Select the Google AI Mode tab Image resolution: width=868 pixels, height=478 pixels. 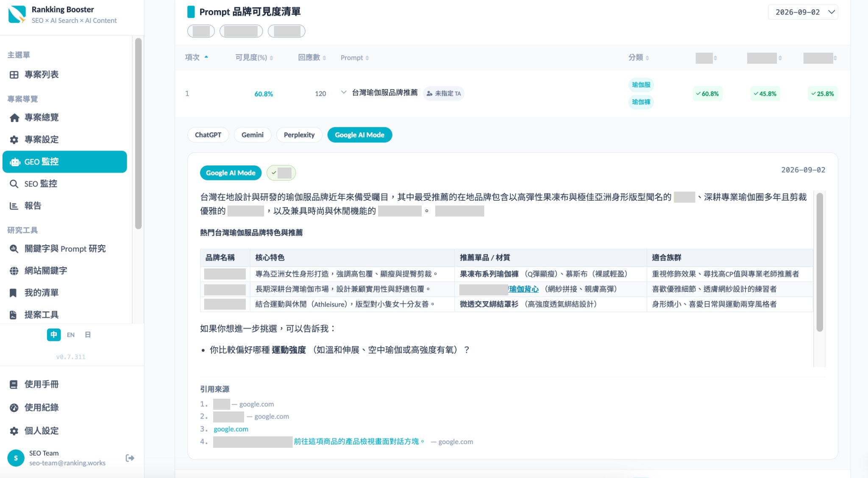click(x=359, y=135)
